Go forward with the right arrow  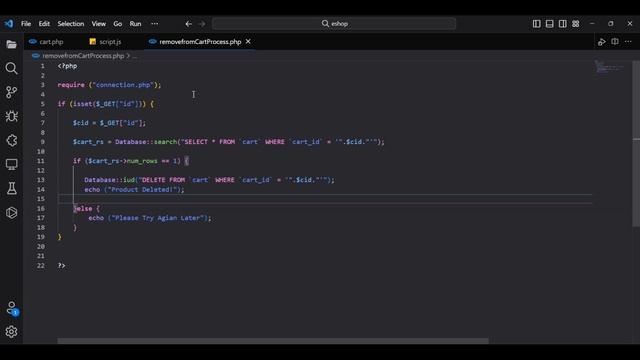point(202,24)
